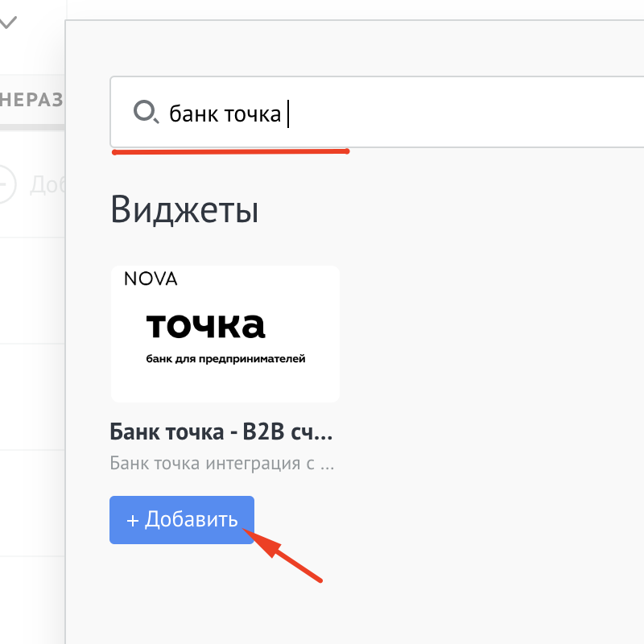Click the tagline "банк для предпринимателей"
The image size is (644, 644).
pos(225,358)
